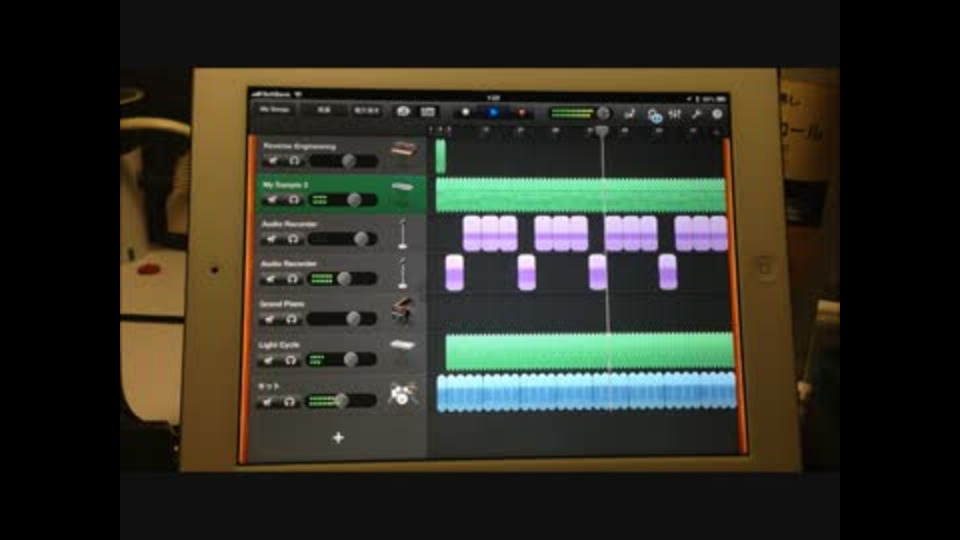The height and width of the screenshot is (540, 960).
Task: Select the Grand Piano track name
Action: (x=282, y=304)
